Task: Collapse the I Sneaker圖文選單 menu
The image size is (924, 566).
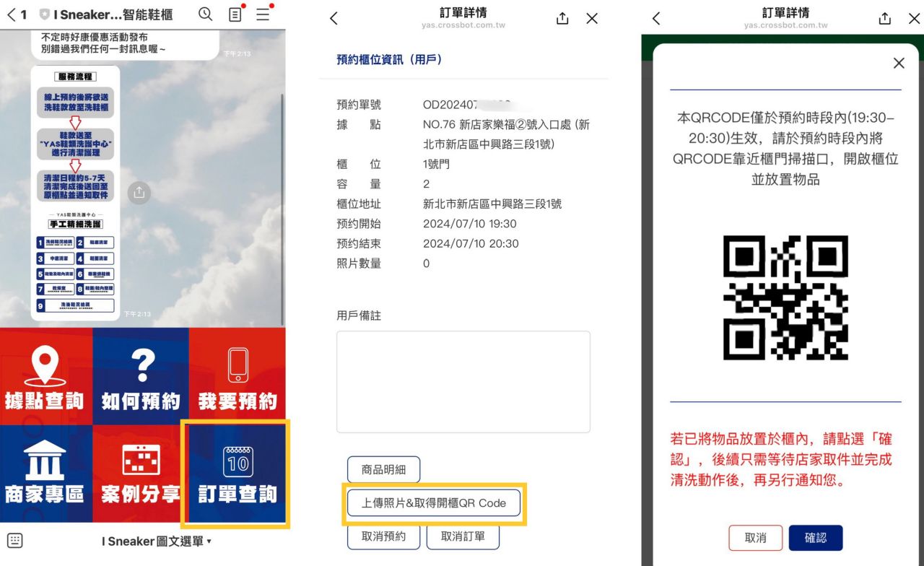Action: [157, 541]
